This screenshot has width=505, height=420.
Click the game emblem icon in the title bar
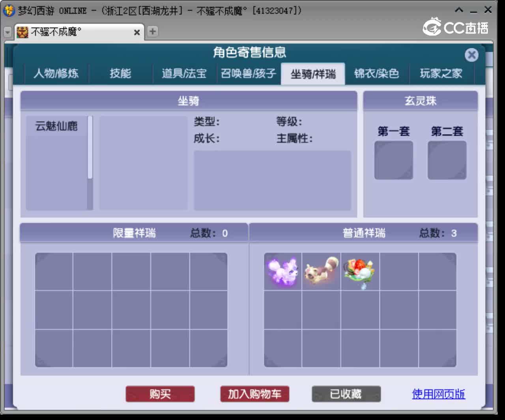[x=9, y=10]
